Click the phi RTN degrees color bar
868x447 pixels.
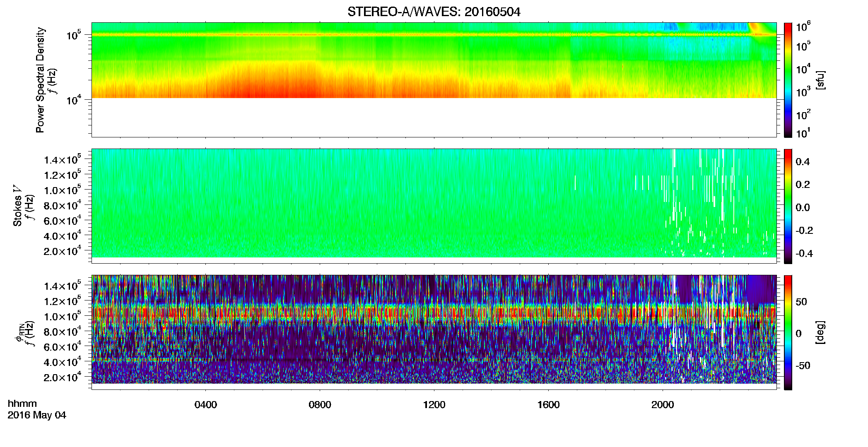(x=788, y=332)
